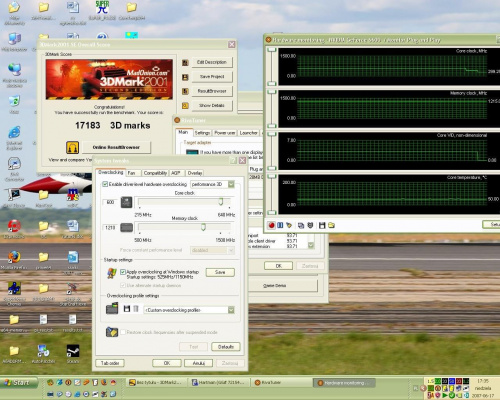Click the magnifier icon beside Show Details button
The height and width of the screenshot is (400, 500).
(185, 106)
